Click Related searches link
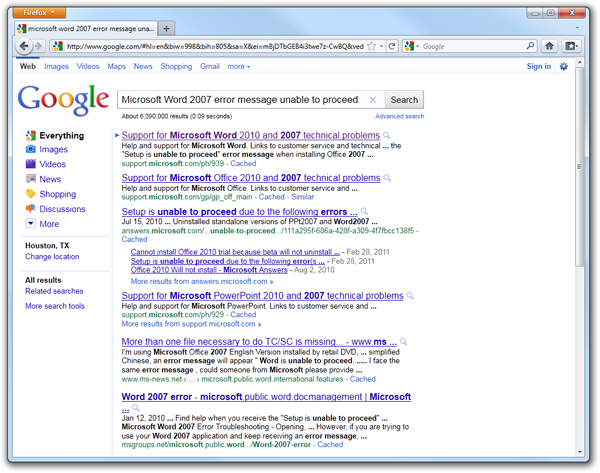 pos(54,291)
